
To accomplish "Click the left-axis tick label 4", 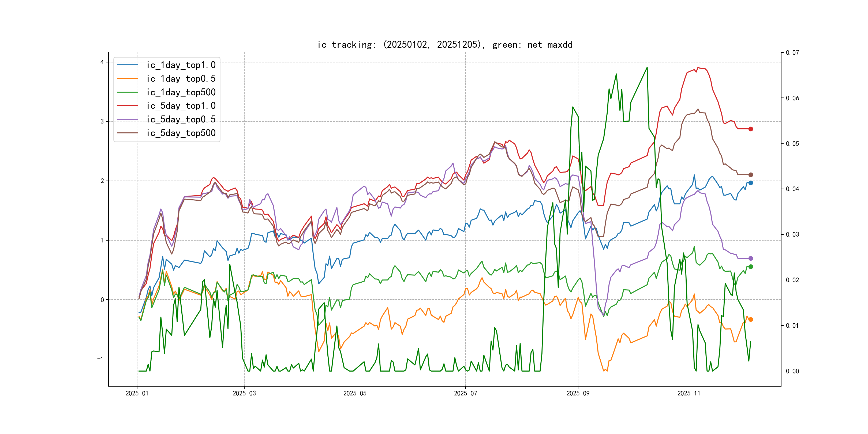I will click(102, 62).
